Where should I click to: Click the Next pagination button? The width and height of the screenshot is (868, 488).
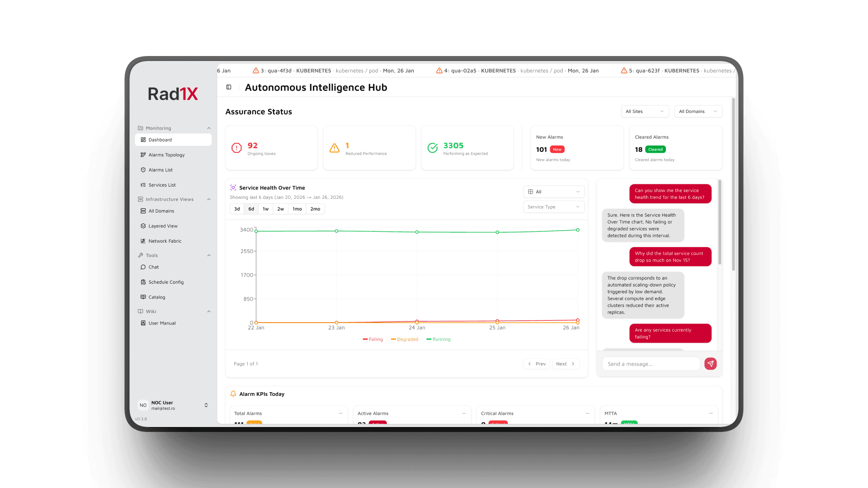coord(565,364)
